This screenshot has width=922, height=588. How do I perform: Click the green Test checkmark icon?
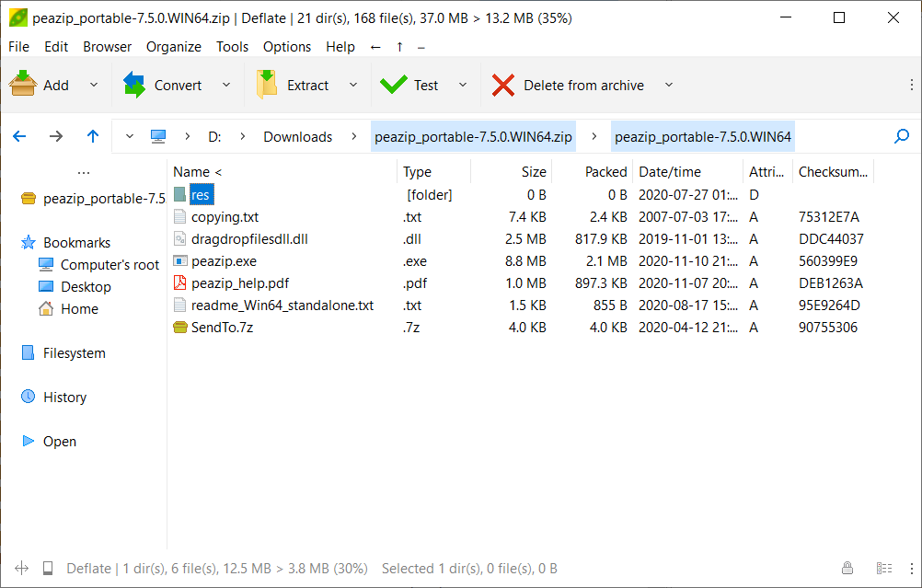394,85
